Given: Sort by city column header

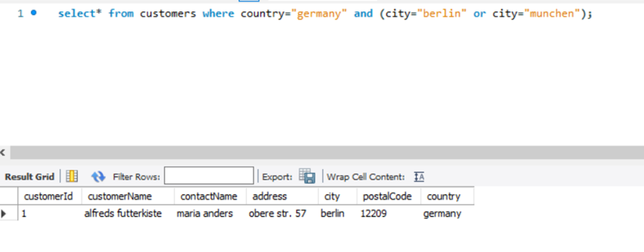Looking at the screenshot, I should [338, 196].
